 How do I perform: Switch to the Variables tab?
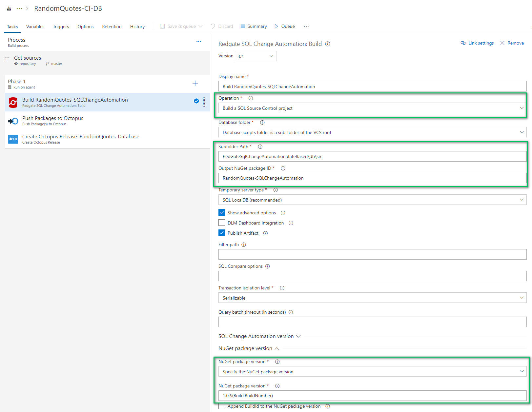[35, 27]
